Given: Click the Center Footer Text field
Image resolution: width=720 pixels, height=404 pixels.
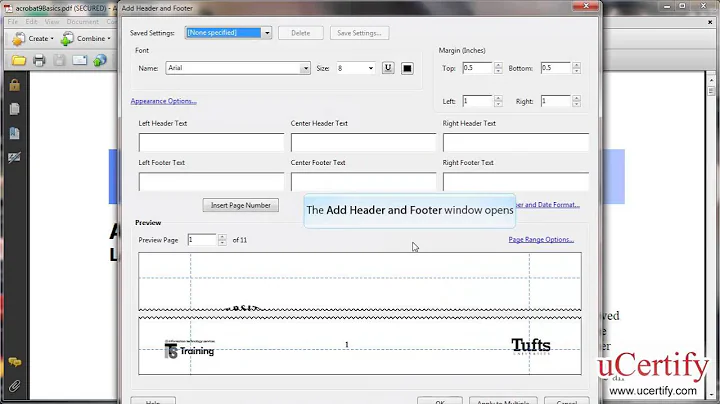Looking at the screenshot, I should coord(363,181).
